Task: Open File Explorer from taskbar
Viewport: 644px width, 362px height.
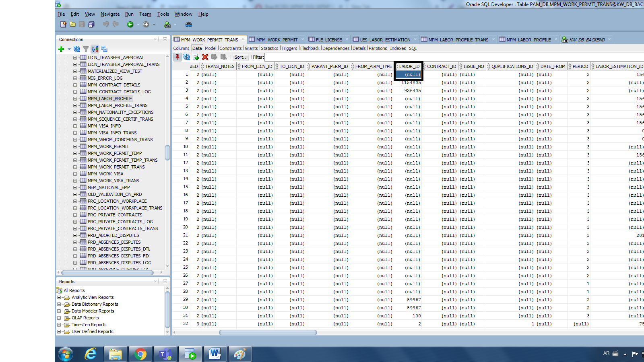Action: point(116,354)
